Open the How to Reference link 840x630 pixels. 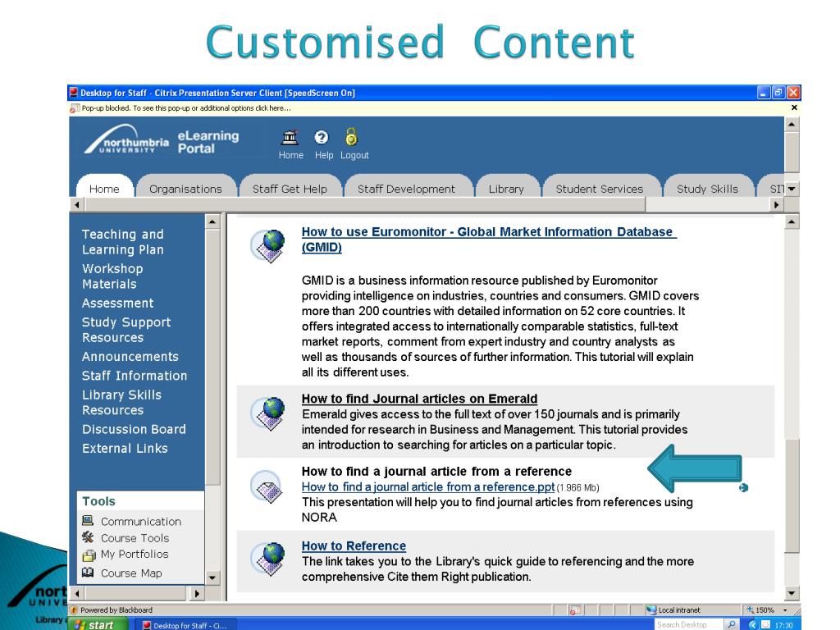354,546
